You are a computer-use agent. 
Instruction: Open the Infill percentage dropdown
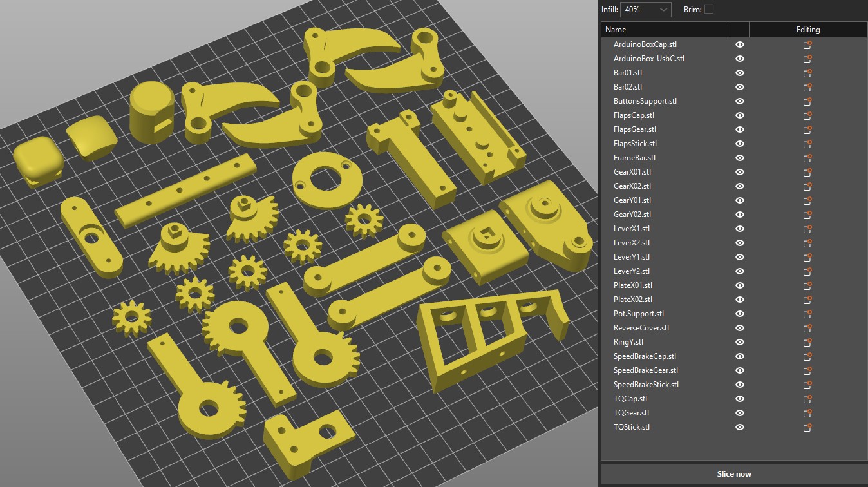pyautogui.click(x=645, y=9)
